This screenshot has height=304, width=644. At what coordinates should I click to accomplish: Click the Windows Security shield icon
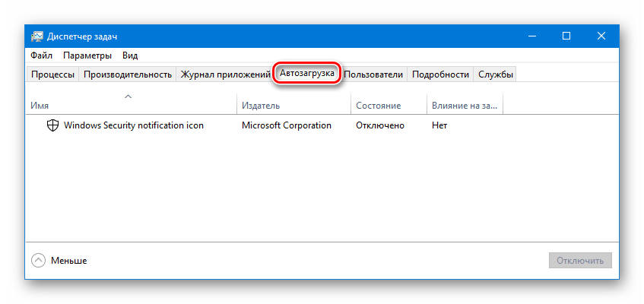52,125
